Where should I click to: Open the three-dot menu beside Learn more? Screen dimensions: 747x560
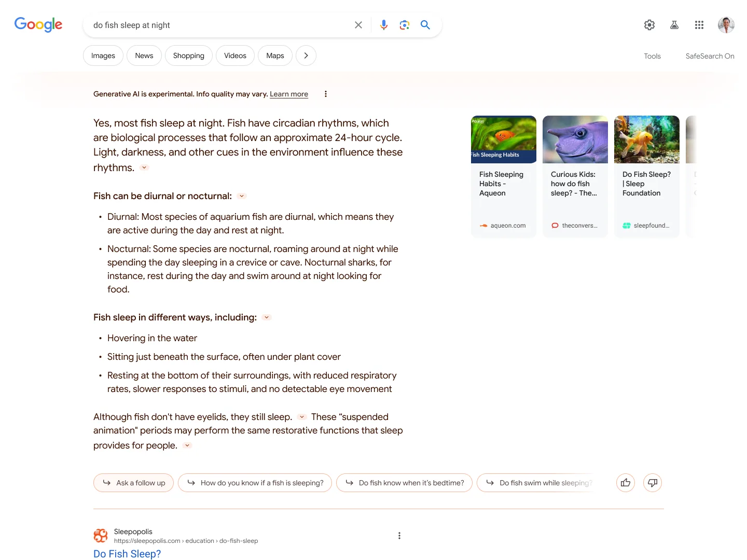pos(326,94)
